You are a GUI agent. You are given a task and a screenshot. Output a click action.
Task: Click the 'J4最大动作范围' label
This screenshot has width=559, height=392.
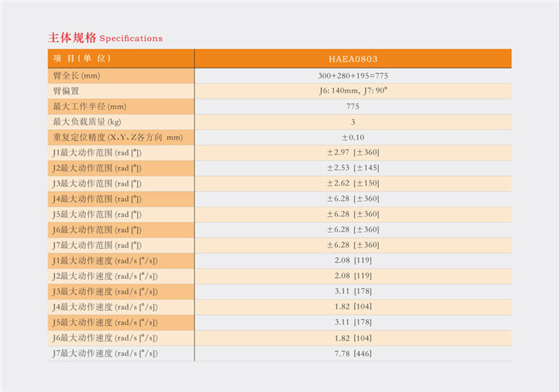(97, 199)
